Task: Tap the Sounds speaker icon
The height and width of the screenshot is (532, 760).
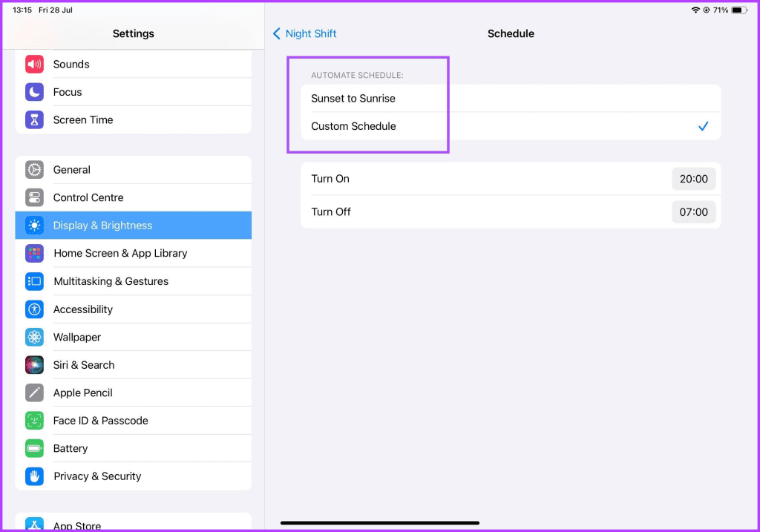Action: tap(34, 64)
